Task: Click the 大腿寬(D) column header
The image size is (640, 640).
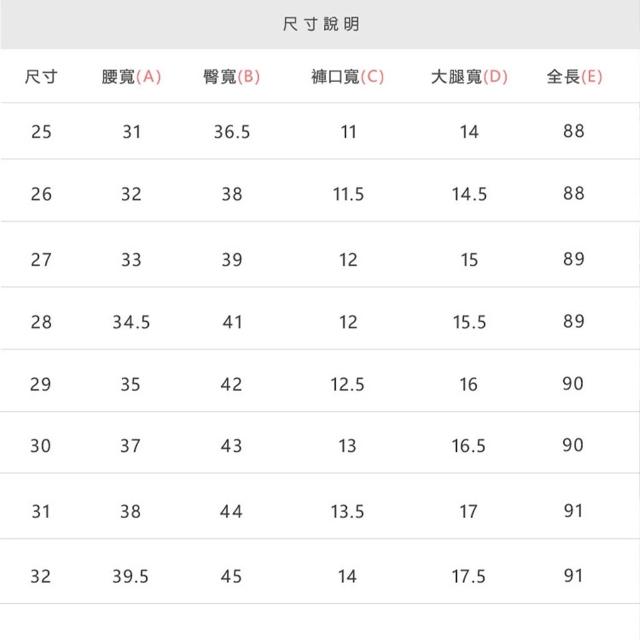Action: coord(469,77)
